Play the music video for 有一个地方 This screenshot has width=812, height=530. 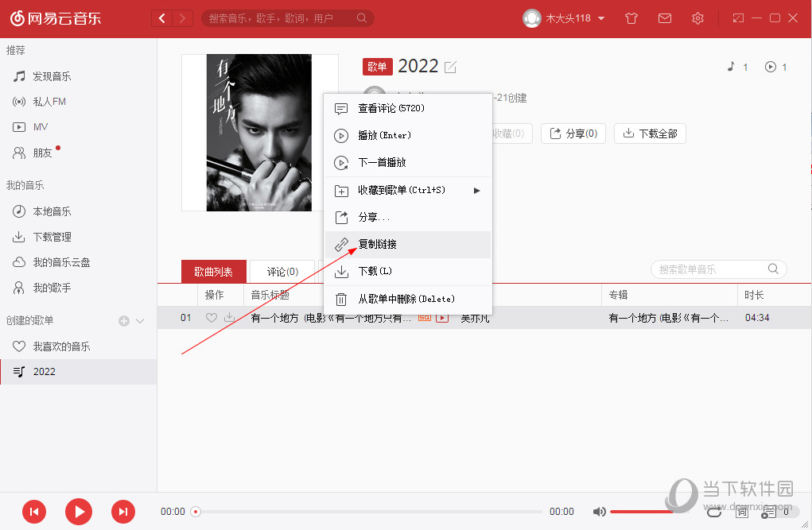coord(442,317)
